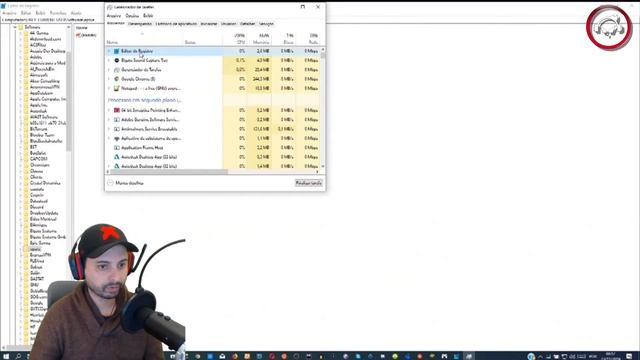Click the CAPCOM folder icon in registry tree
This screenshot has height=360, width=640.
click(x=26, y=159)
